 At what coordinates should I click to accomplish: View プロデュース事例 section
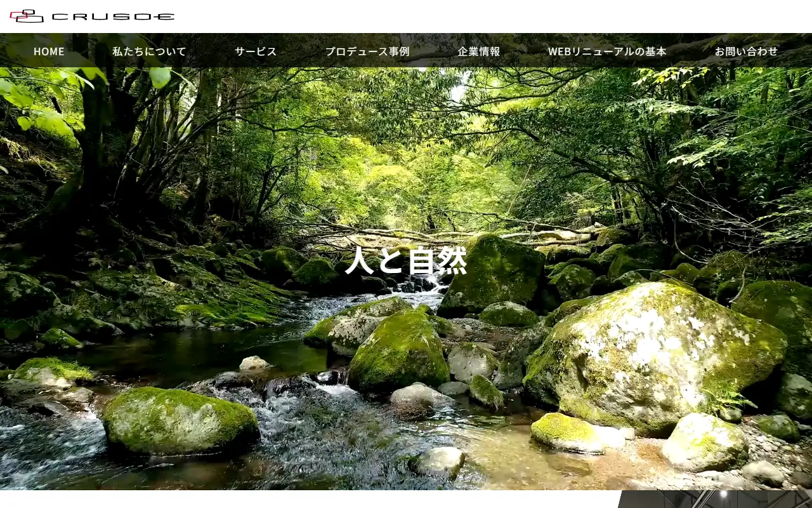pyautogui.click(x=367, y=51)
